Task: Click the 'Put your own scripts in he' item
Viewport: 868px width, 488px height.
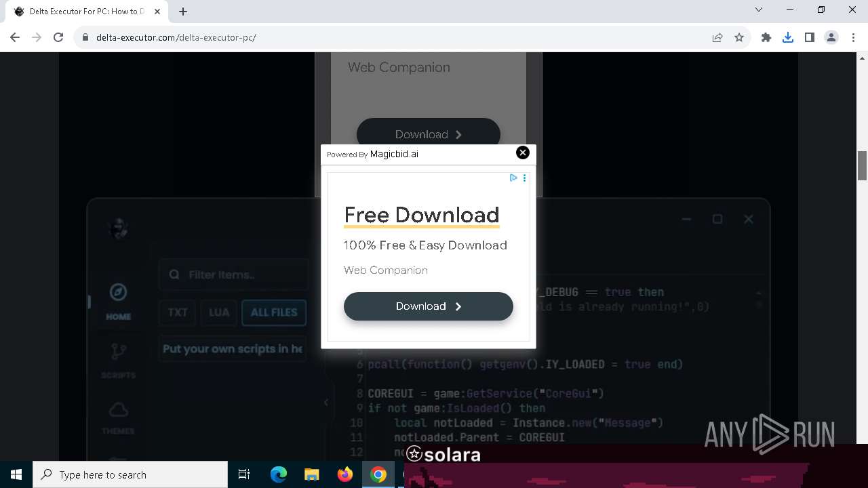Action: [x=233, y=349]
